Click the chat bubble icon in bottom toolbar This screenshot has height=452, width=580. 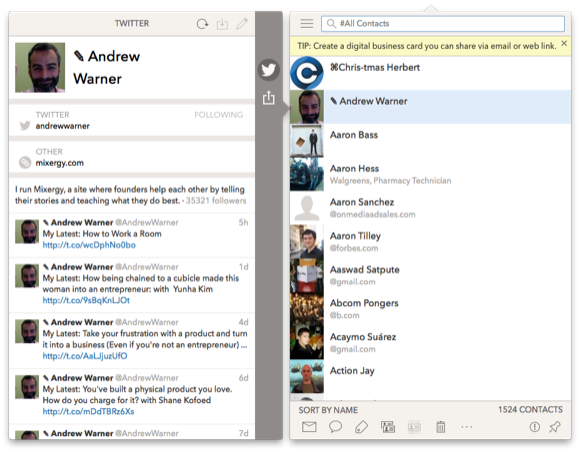point(335,427)
